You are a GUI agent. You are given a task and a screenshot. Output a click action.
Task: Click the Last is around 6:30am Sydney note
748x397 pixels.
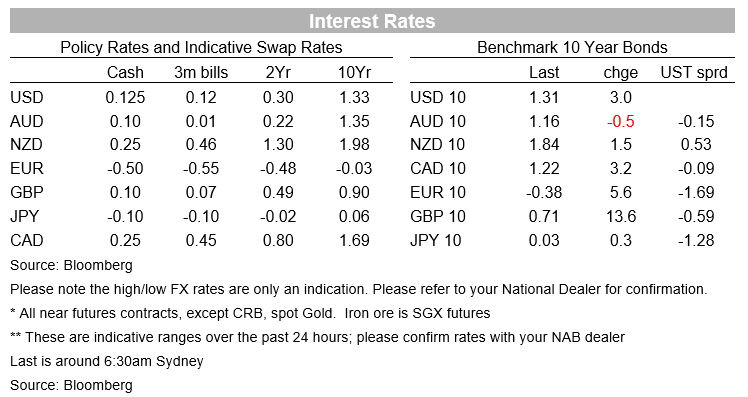106,361
